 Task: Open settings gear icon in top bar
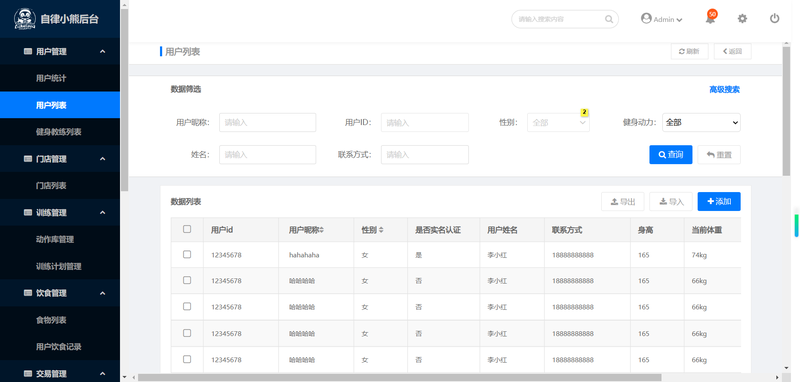742,19
